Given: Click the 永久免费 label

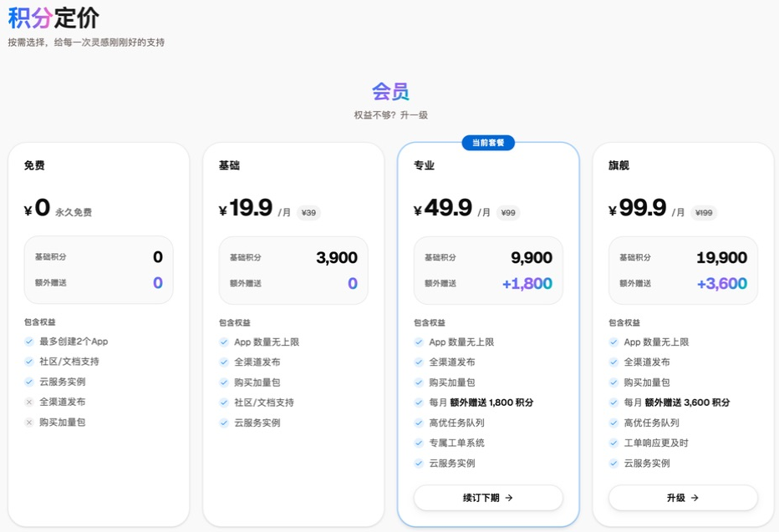Looking at the screenshot, I should 74,212.
